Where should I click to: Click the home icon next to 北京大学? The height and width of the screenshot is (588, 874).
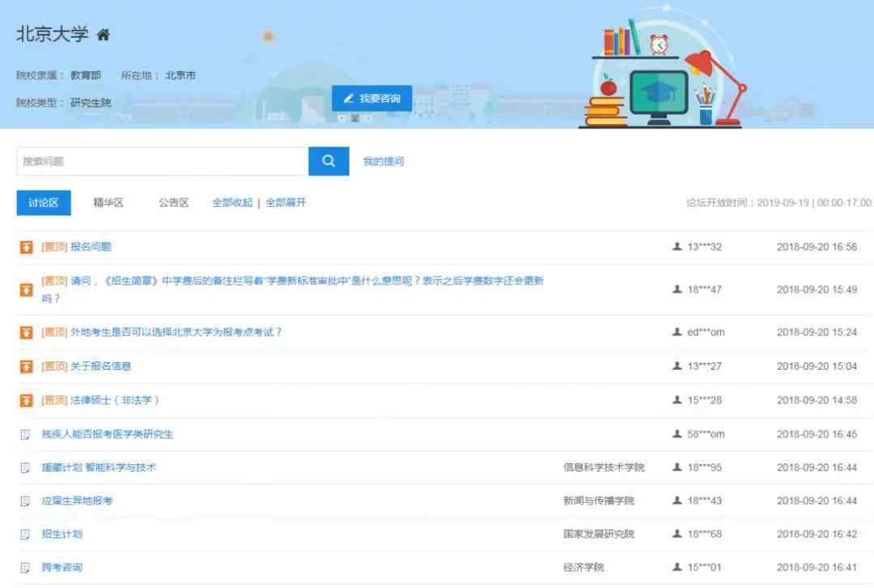click(x=103, y=35)
